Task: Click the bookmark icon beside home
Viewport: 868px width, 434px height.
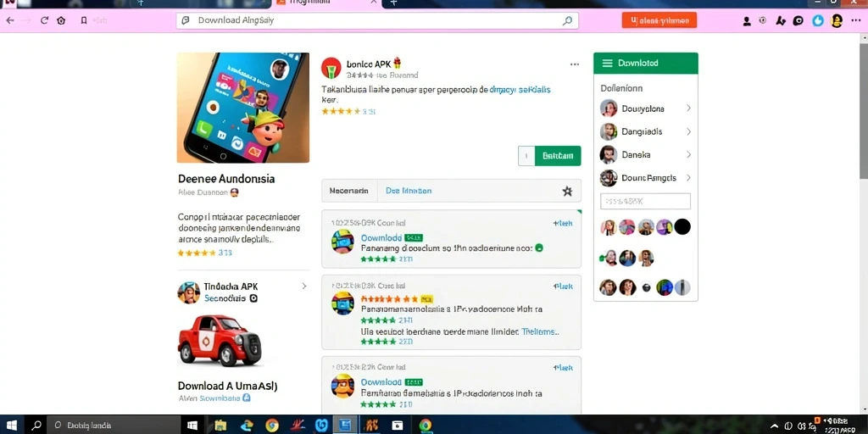Action: click(x=84, y=20)
